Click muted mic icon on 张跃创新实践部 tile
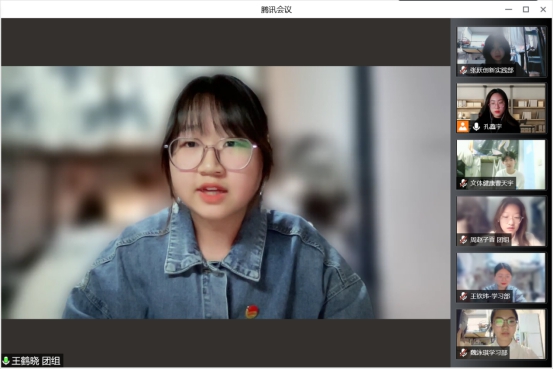This screenshot has height=369, width=553. coord(463,70)
